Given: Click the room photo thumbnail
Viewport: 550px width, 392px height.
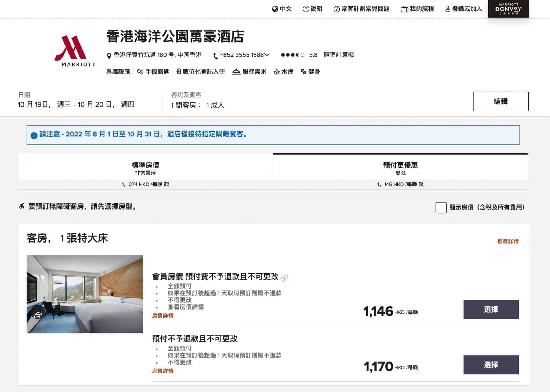Looking at the screenshot, I should pos(85,294).
